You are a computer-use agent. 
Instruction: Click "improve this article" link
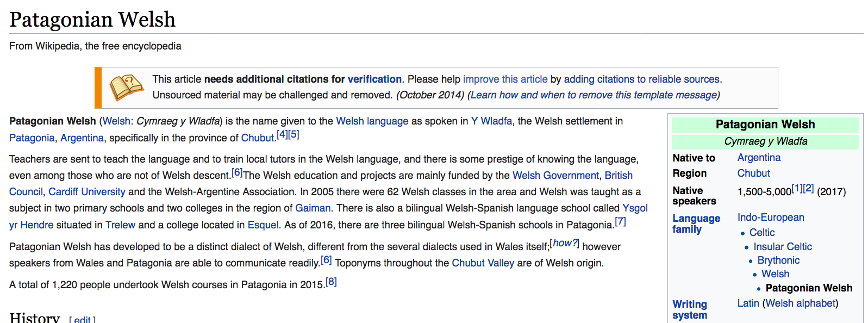(505, 79)
